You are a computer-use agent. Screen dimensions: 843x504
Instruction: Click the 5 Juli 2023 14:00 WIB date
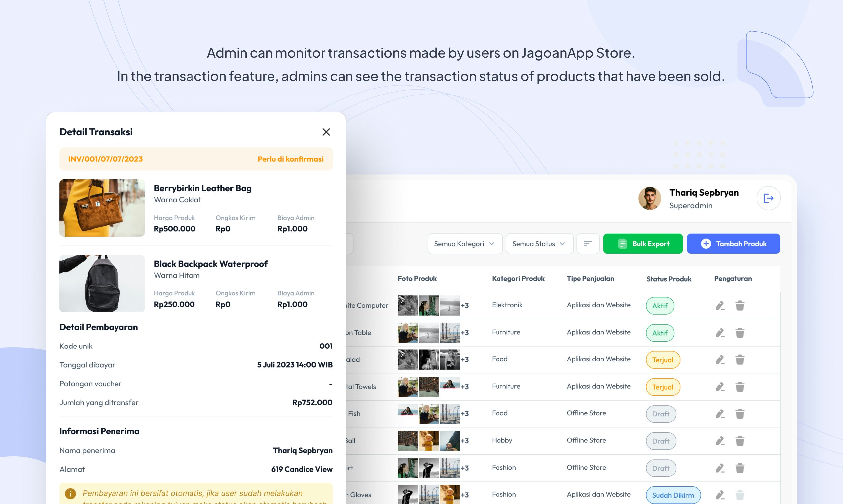tap(294, 365)
